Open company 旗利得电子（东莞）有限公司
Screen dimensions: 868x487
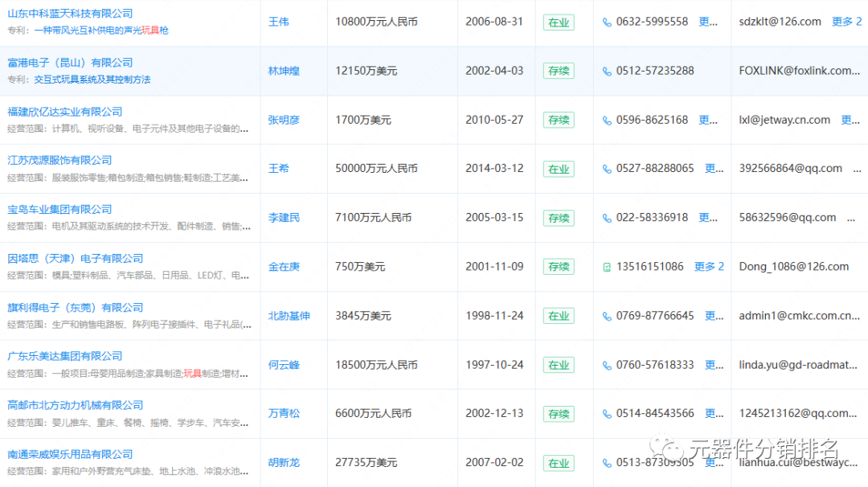pyautogui.click(x=76, y=308)
